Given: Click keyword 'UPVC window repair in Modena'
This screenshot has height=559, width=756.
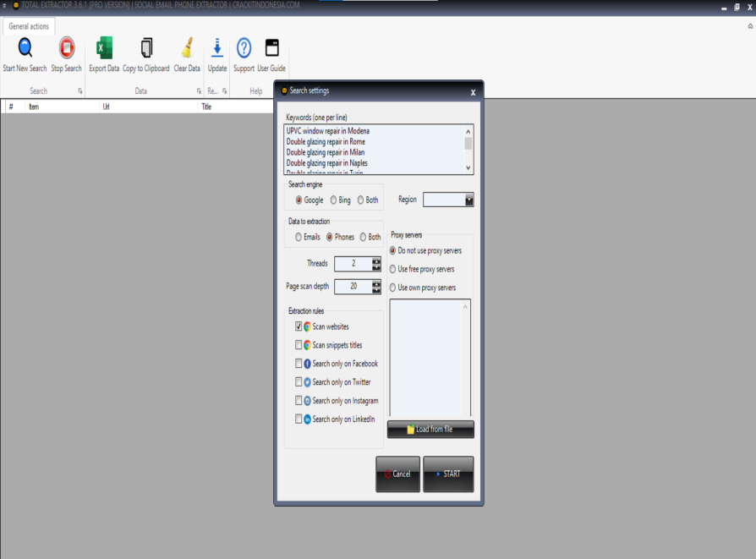Looking at the screenshot, I should point(328,131).
